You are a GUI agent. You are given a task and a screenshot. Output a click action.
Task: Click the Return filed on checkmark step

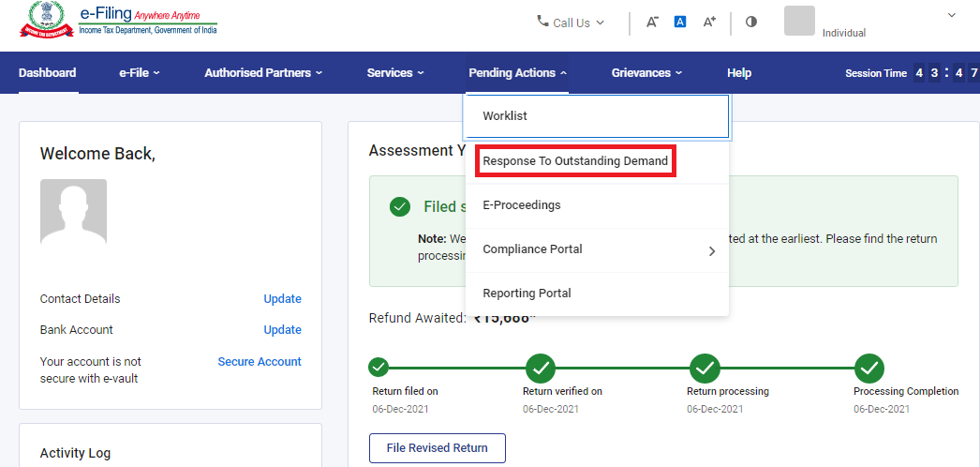coord(379,368)
